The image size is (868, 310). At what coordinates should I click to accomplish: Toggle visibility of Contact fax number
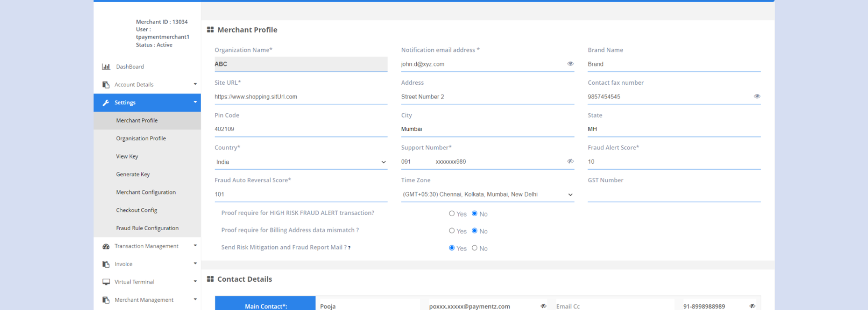click(757, 96)
